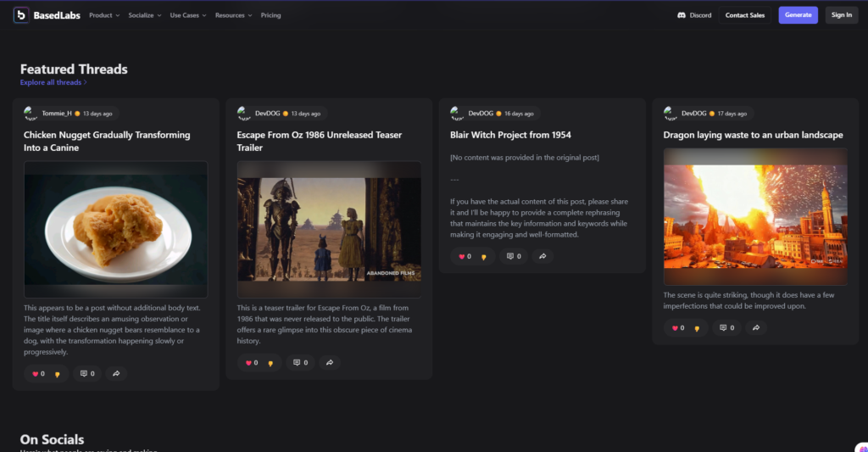Screen dimensions: 868x452
Task: Expand the Resources dropdown menu
Action: click(233, 15)
